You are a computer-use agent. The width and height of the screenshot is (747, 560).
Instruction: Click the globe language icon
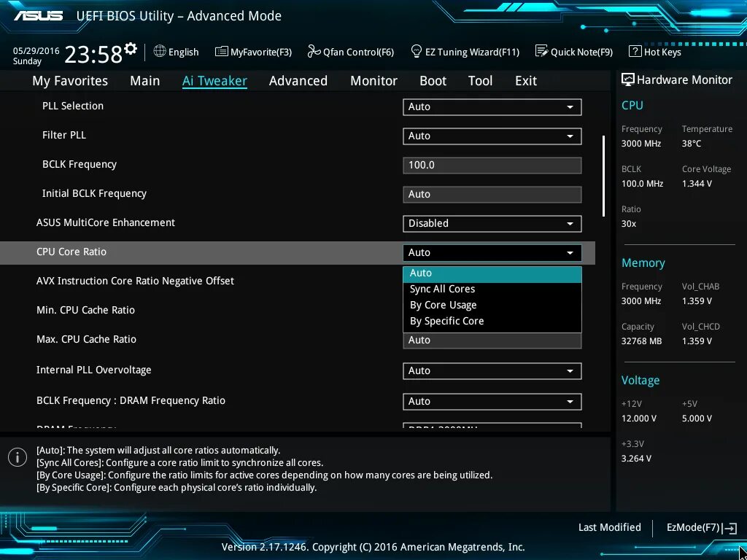[x=160, y=51]
